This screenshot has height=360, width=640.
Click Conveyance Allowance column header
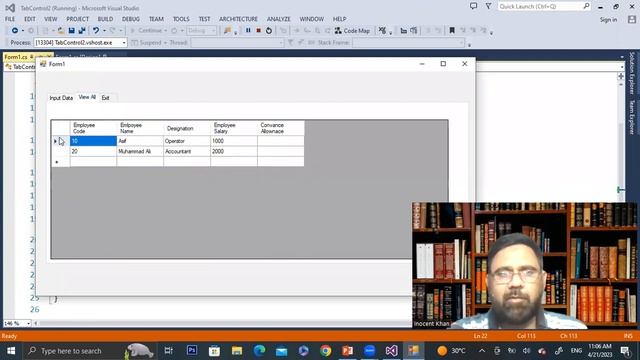coord(281,128)
